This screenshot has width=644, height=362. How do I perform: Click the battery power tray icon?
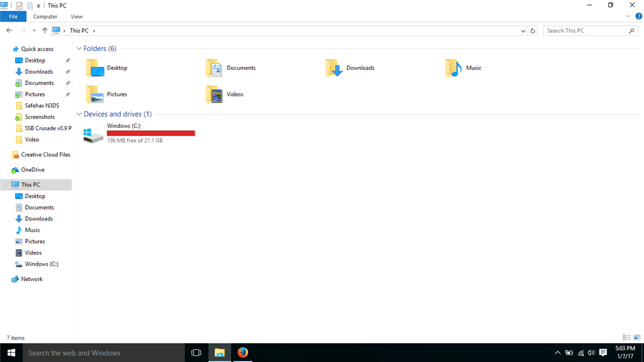[x=569, y=353]
